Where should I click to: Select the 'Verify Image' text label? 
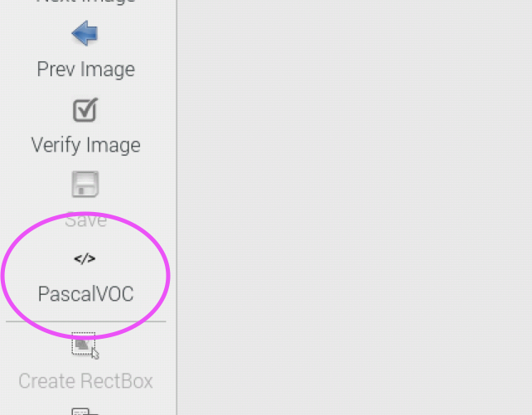pyautogui.click(x=86, y=145)
